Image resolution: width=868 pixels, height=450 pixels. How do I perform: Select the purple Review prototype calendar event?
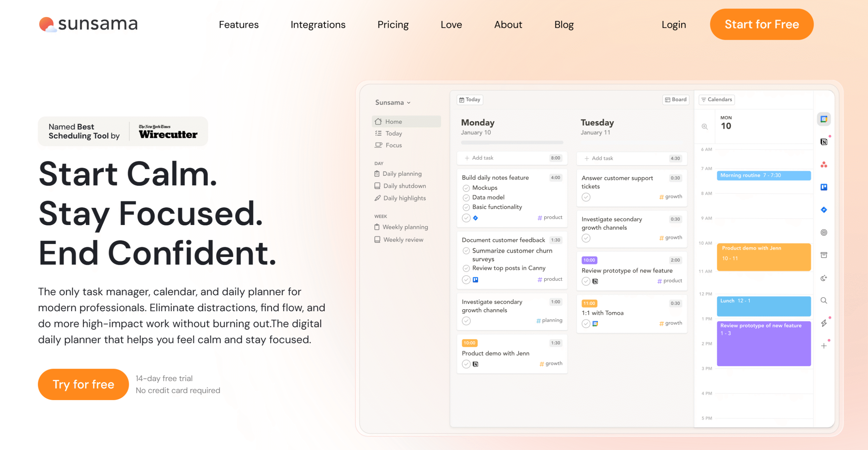click(764, 343)
